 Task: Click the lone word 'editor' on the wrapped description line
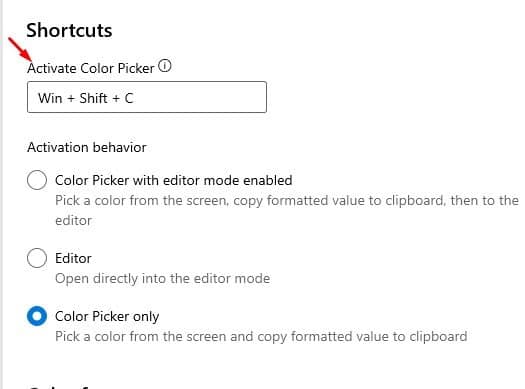(73, 221)
